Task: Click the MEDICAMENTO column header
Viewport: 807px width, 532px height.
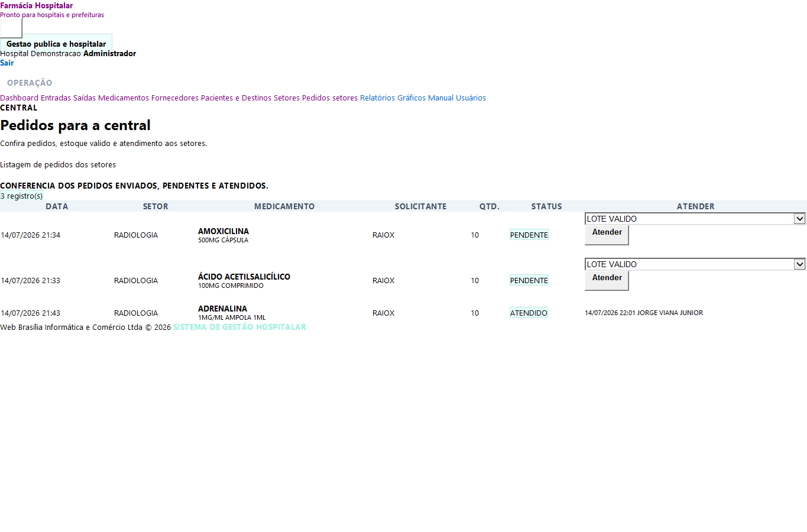Action: pos(284,206)
